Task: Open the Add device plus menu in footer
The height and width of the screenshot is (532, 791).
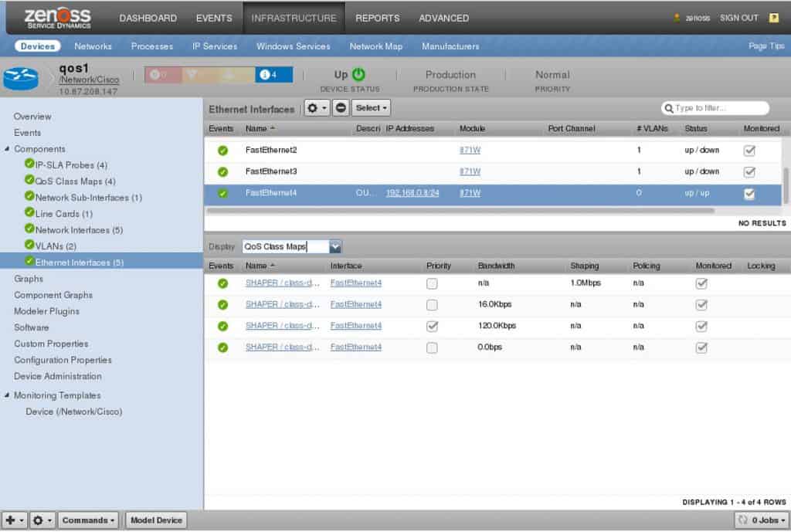Action: click(12, 520)
